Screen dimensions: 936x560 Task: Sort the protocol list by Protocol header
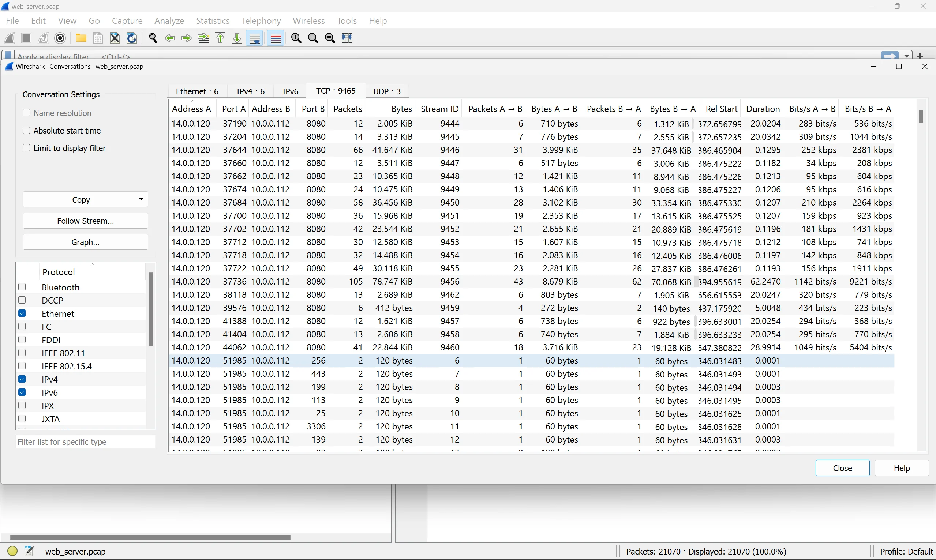[x=92, y=271]
